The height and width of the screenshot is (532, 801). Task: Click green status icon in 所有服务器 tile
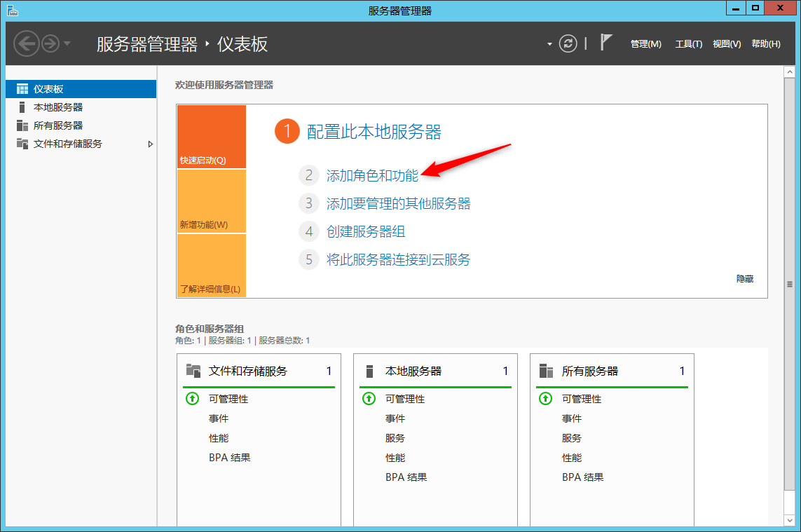(546, 399)
